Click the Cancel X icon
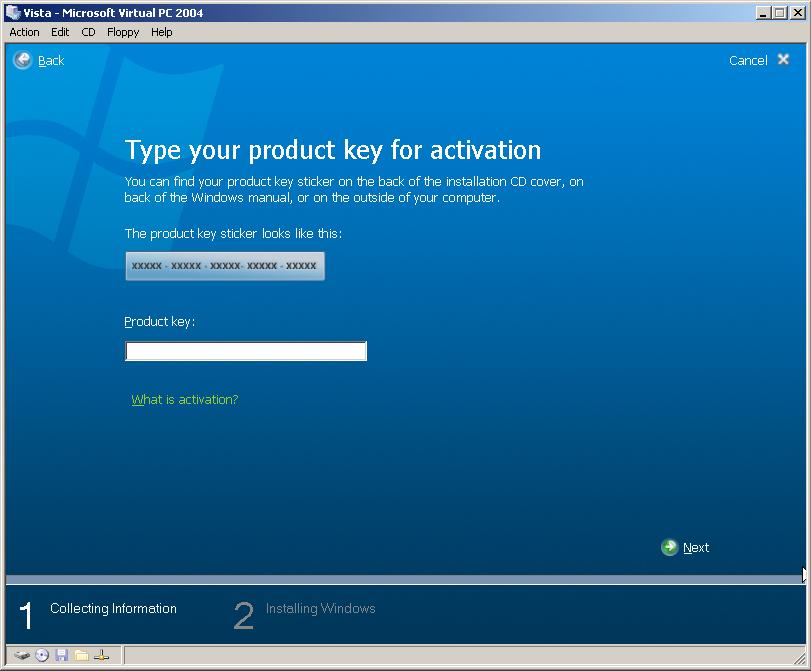This screenshot has width=811, height=671. [783, 59]
